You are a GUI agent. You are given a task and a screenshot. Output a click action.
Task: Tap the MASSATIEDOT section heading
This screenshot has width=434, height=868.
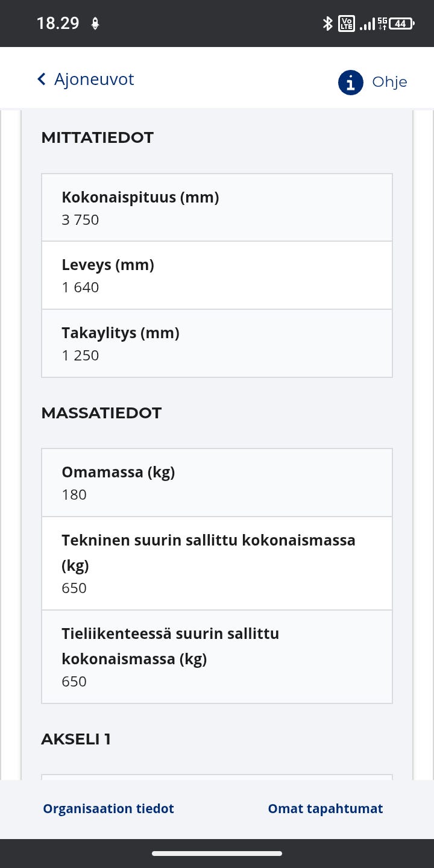(x=101, y=413)
